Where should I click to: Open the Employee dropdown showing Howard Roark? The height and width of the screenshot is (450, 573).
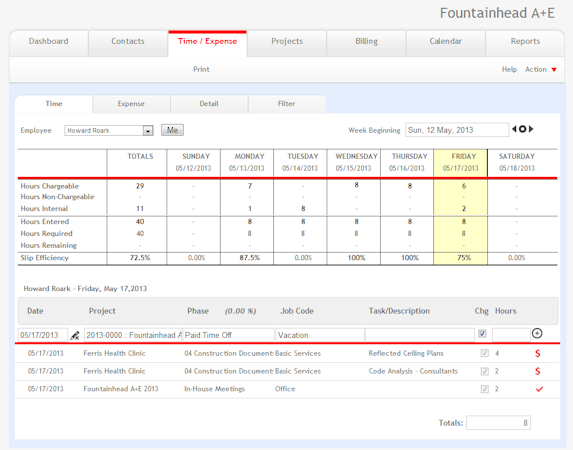click(109, 131)
